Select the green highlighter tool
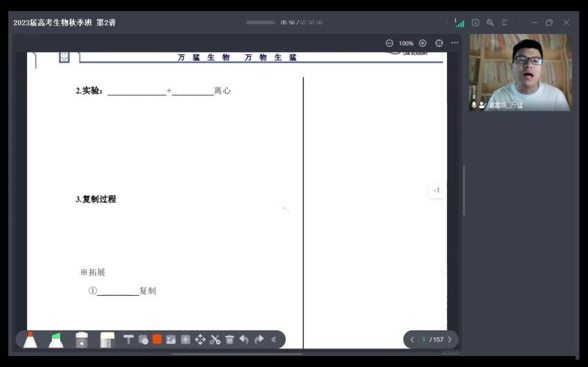 tap(56, 340)
